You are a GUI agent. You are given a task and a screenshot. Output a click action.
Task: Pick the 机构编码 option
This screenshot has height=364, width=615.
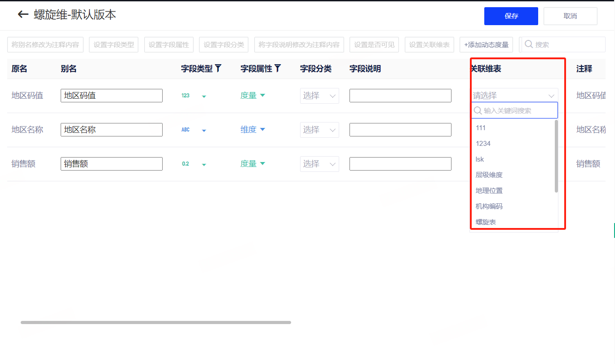489,206
